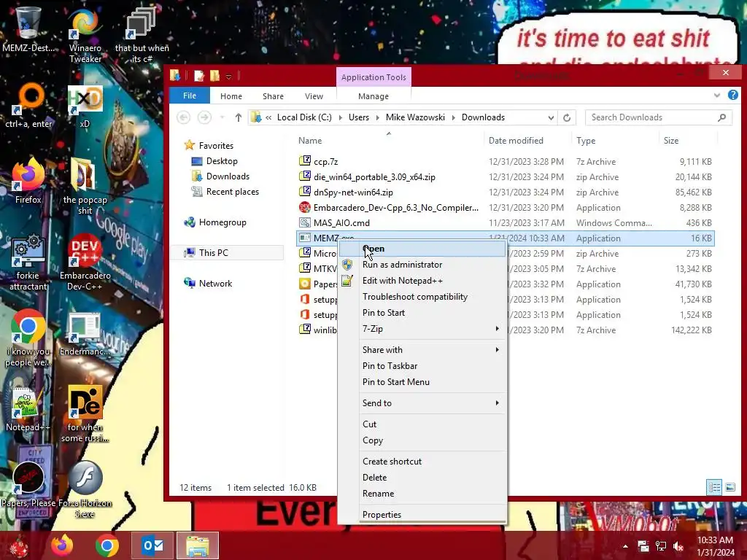Open Outlook from the taskbar

[152, 545]
